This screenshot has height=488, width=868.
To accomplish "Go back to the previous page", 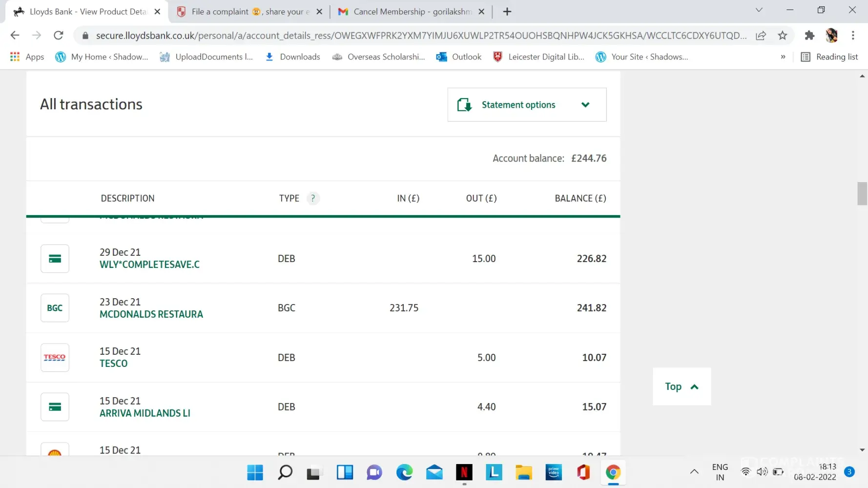I will (15, 35).
